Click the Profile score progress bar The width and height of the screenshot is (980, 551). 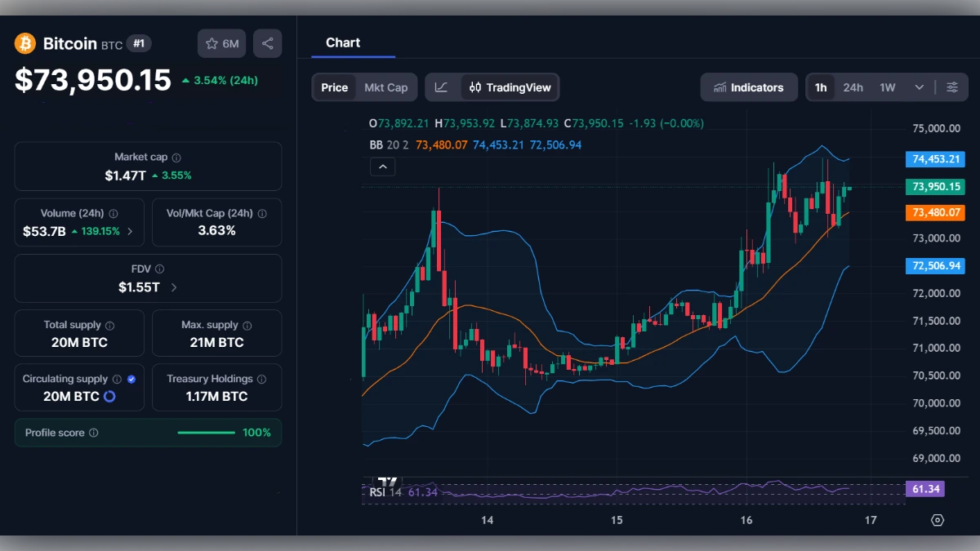[206, 433]
